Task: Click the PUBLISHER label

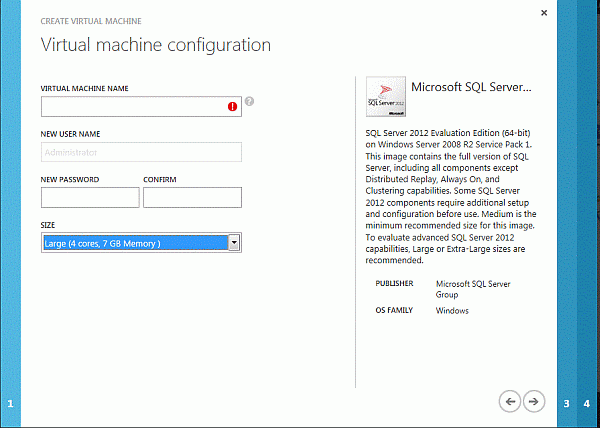Action: click(x=394, y=283)
